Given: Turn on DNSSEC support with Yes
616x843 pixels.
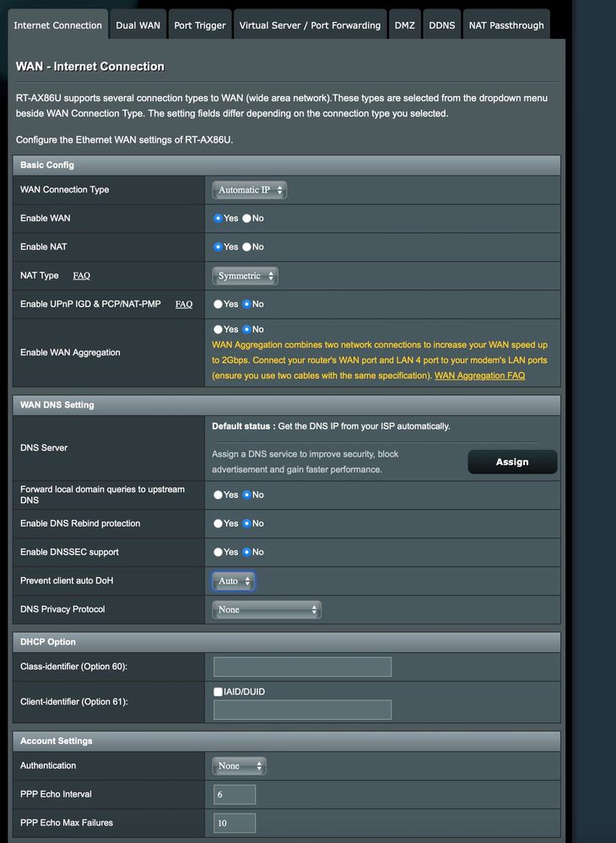Looking at the screenshot, I should click(x=219, y=553).
